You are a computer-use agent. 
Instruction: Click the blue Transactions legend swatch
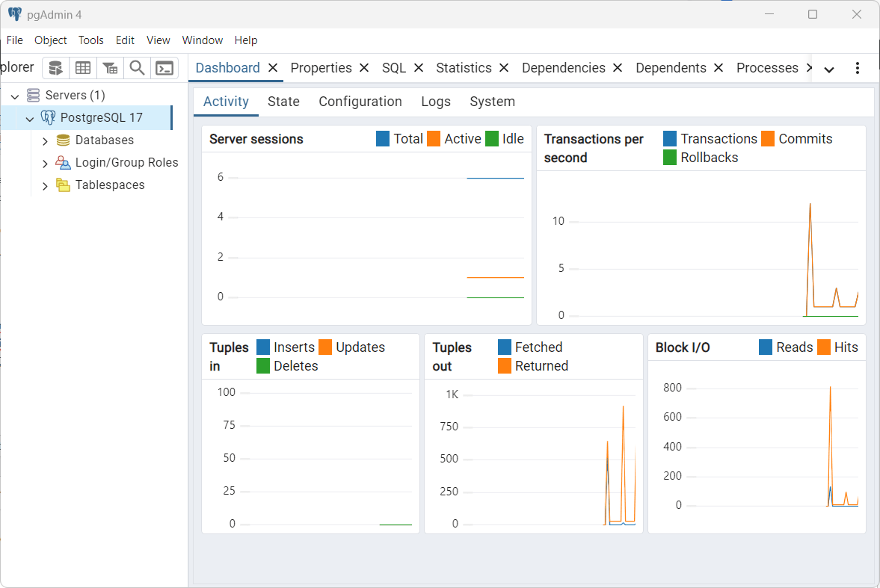click(x=670, y=138)
